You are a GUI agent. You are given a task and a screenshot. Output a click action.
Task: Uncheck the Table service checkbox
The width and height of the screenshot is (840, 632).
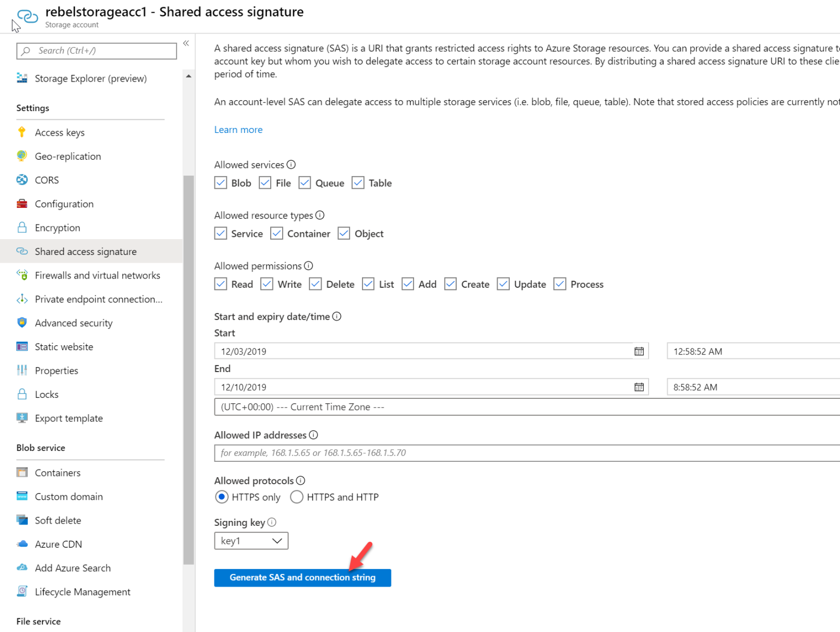[358, 182]
